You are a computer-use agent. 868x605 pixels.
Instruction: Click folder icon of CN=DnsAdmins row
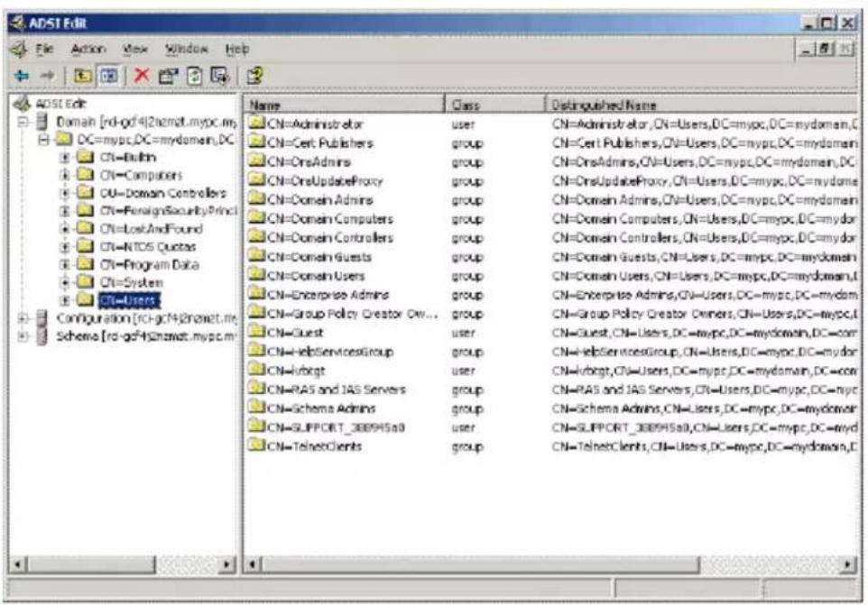point(256,160)
